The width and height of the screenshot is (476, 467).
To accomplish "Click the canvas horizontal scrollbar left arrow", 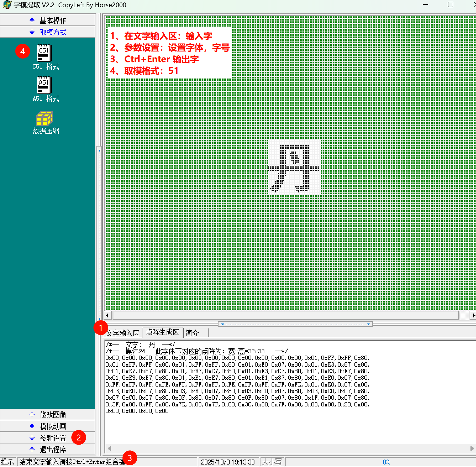I will [107, 315].
